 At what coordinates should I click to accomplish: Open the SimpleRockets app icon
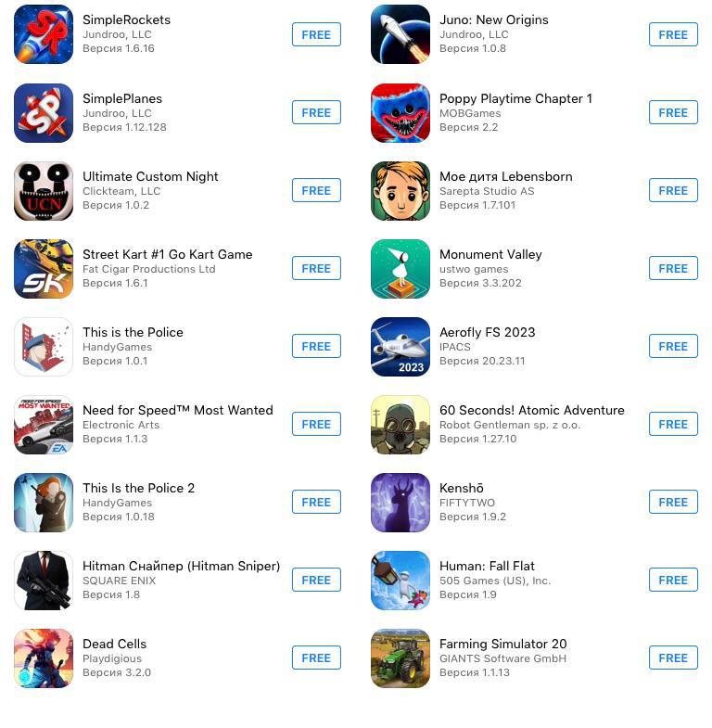coord(44,34)
